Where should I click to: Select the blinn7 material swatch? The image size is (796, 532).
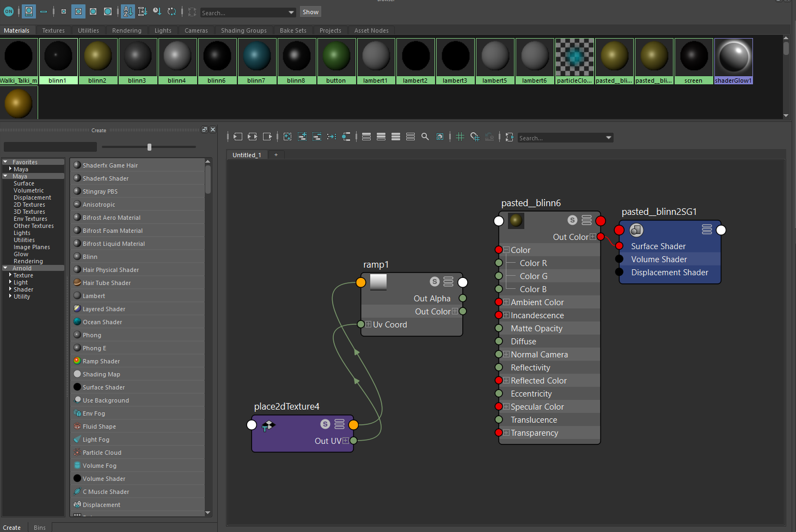[256, 61]
